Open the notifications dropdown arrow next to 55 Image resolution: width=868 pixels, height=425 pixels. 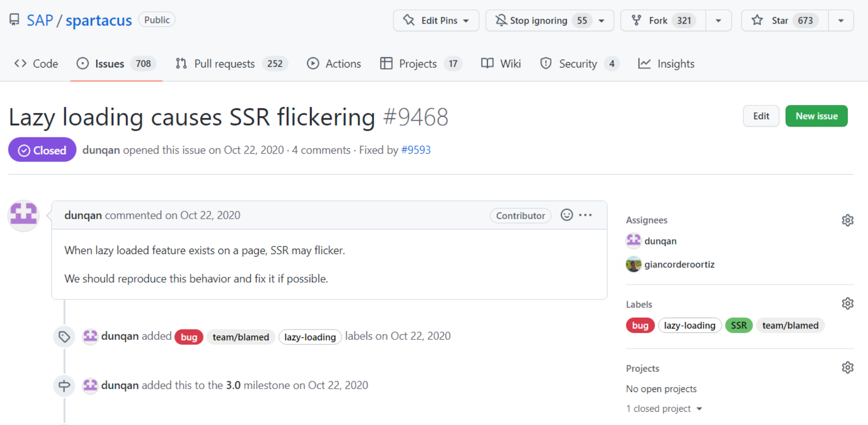coord(601,21)
